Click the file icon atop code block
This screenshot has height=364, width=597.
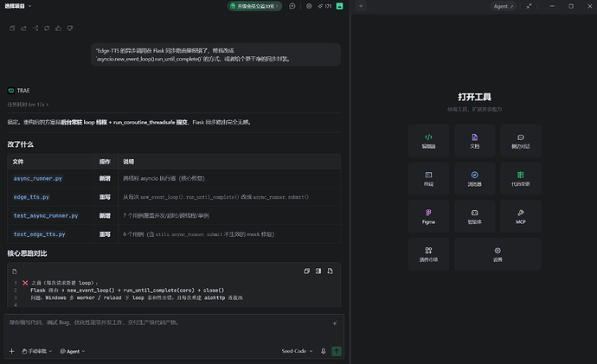pos(15,271)
